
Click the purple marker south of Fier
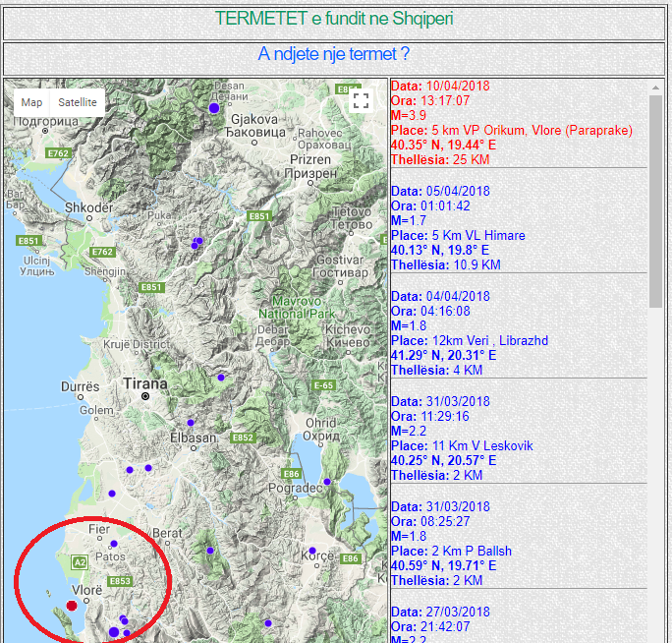tap(114, 544)
